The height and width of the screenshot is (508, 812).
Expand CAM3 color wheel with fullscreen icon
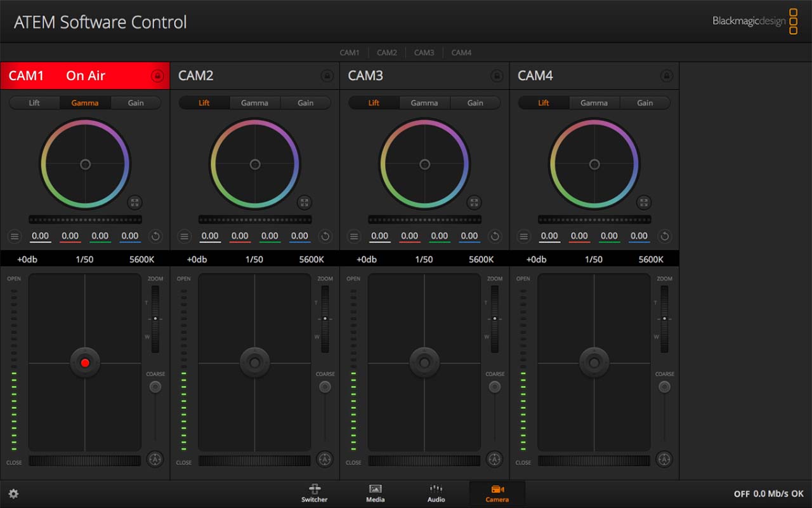(474, 203)
